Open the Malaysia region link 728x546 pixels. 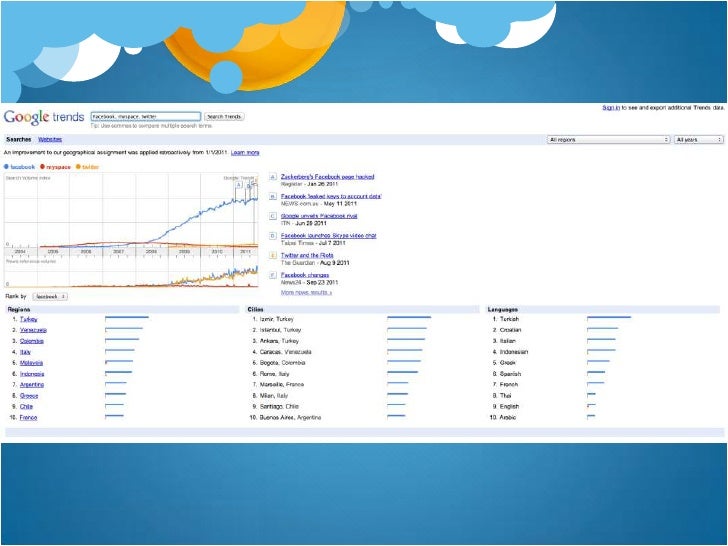[32, 363]
